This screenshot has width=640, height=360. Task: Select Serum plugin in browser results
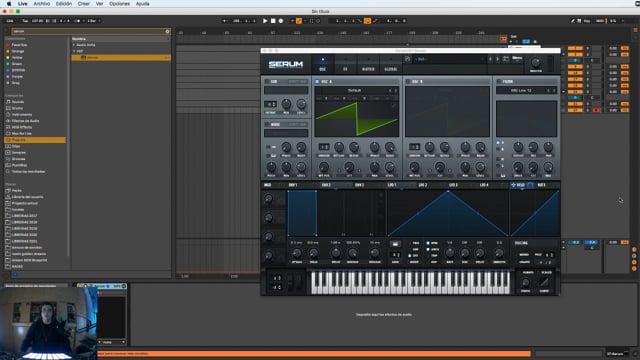pyautogui.click(x=121, y=58)
